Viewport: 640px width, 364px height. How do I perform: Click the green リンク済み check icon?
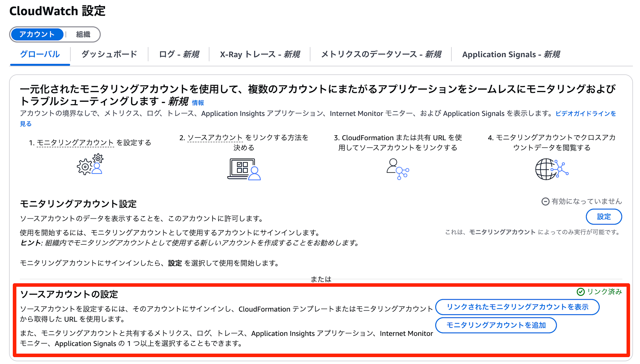[580, 292]
